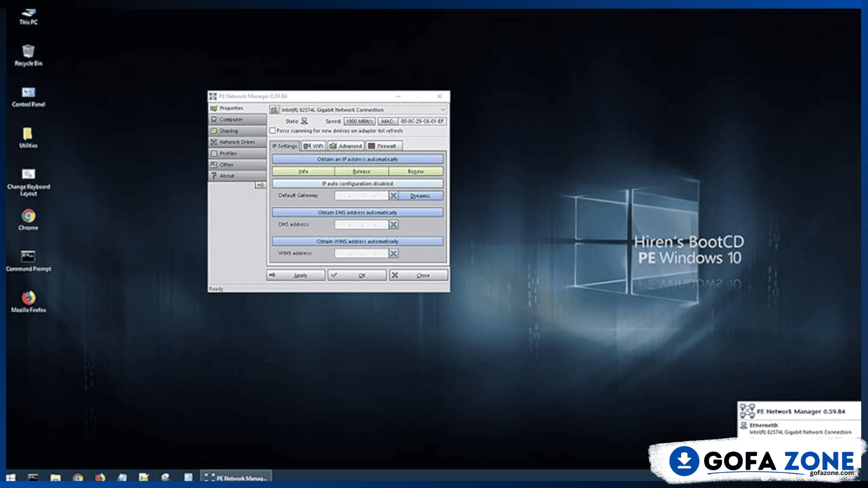This screenshot has height=488, width=868.
Task: Open the Profiles sidebar section
Action: pyautogui.click(x=237, y=153)
